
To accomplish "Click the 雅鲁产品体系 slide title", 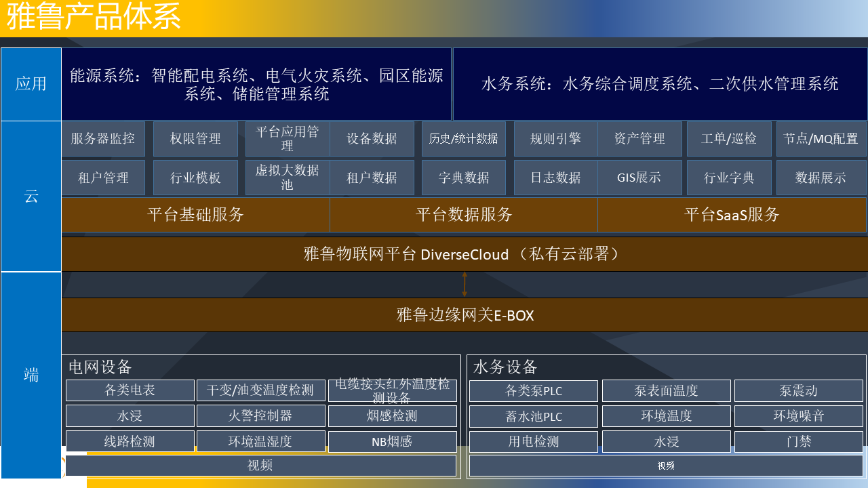I will pyautogui.click(x=94, y=17).
